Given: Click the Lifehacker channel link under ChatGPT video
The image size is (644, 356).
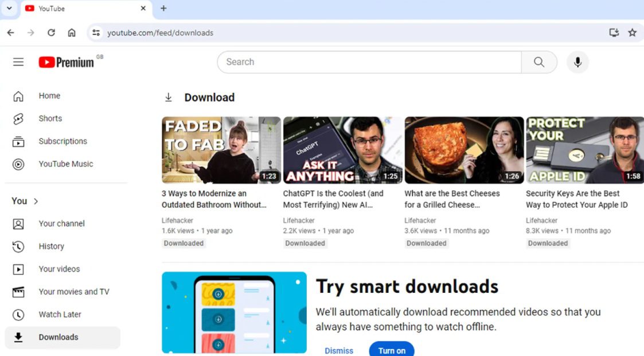Looking at the screenshot, I should tap(299, 220).
